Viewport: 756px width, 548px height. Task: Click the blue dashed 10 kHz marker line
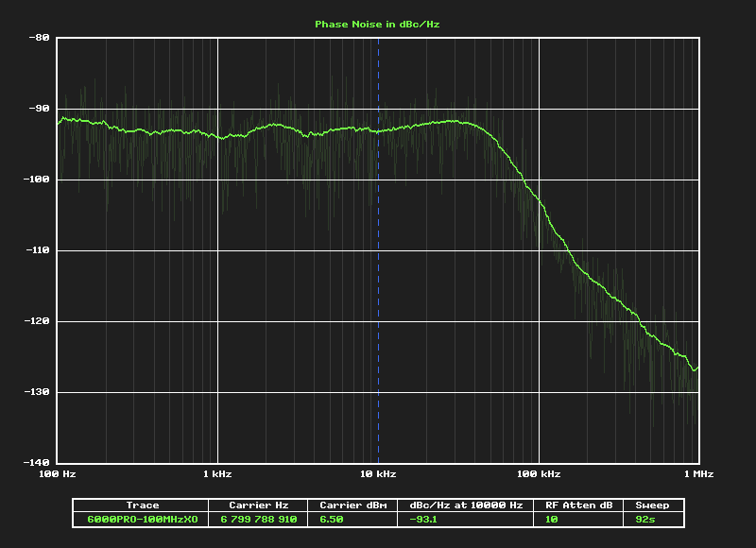click(x=379, y=250)
